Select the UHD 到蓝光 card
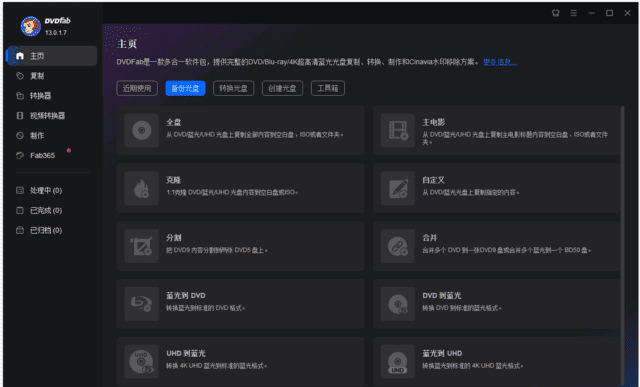The height and width of the screenshot is (387, 640). [240, 362]
